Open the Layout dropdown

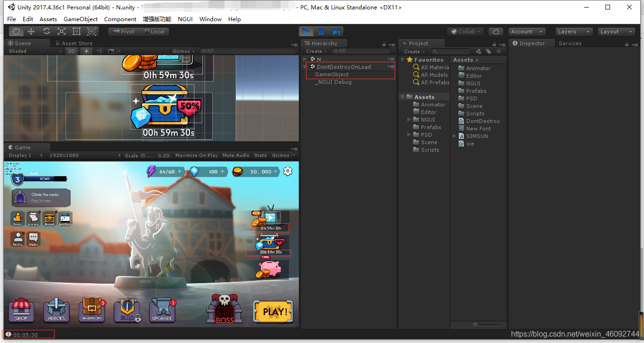pos(616,32)
